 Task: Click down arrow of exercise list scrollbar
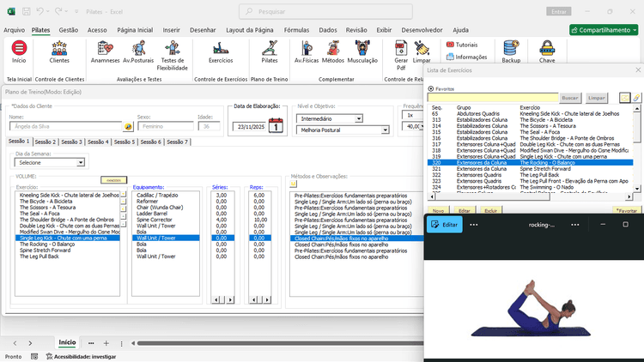(637, 189)
